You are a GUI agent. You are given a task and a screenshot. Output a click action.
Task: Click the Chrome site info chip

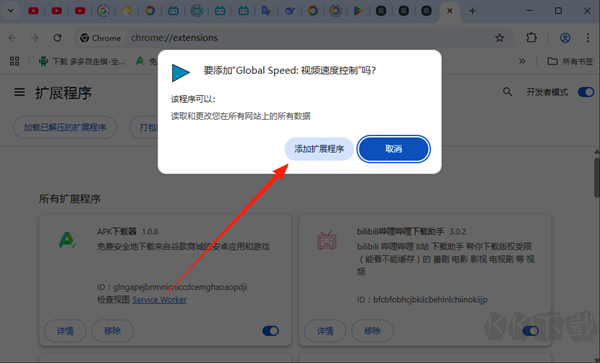(x=101, y=38)
